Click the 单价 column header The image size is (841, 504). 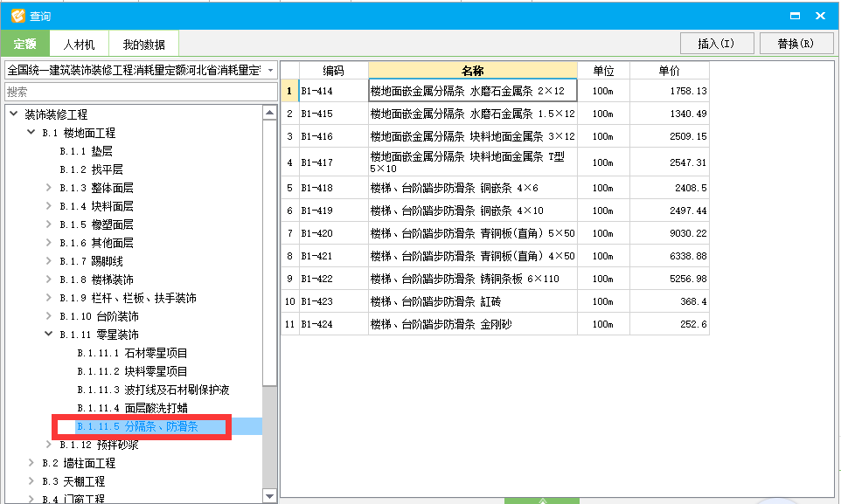click(x=670, y=70)
